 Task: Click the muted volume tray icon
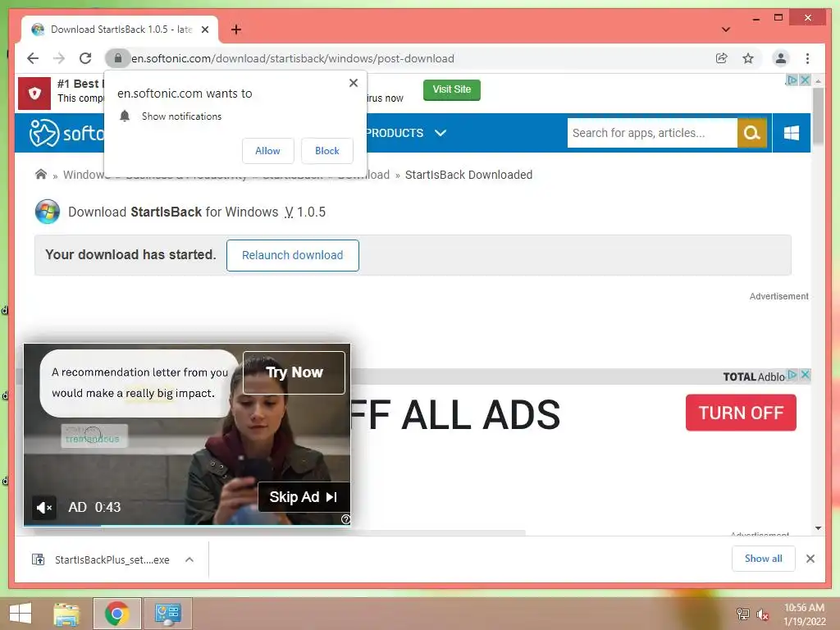tap(762, 614)
